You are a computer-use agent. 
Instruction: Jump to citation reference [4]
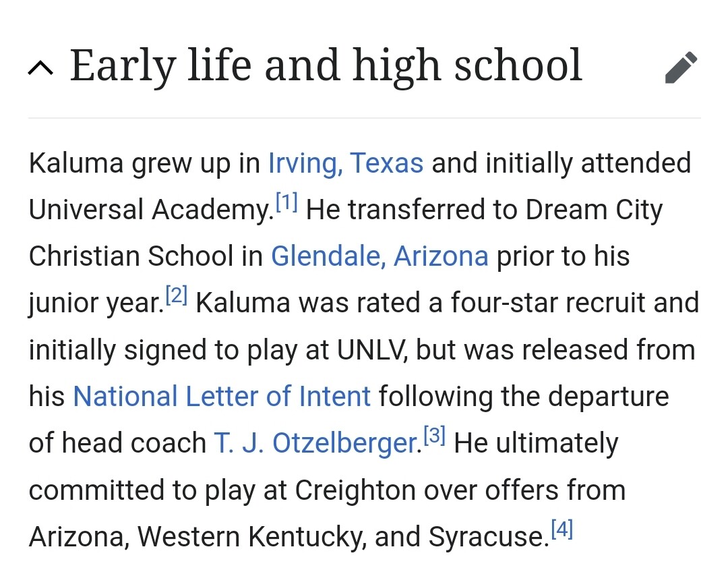click(562, 529)
